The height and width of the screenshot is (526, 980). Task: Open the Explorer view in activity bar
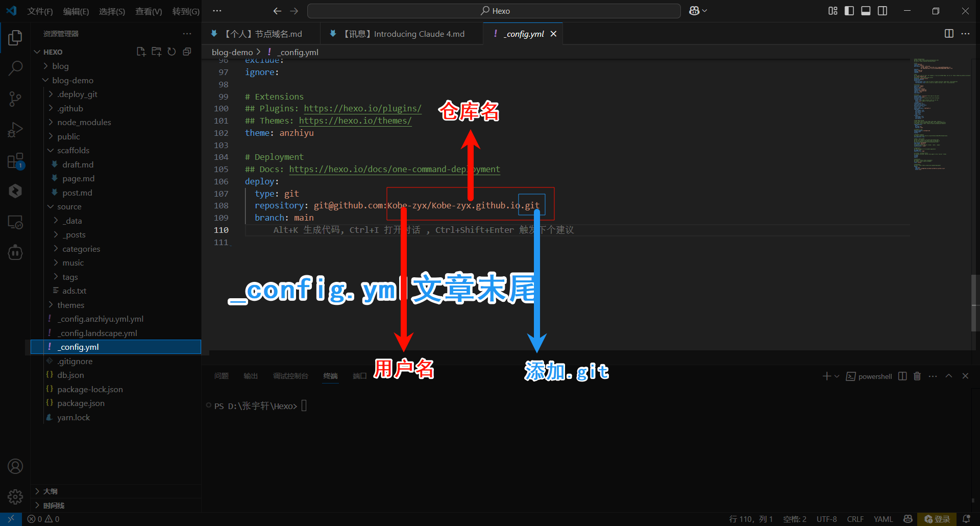(x=15, y=37)
